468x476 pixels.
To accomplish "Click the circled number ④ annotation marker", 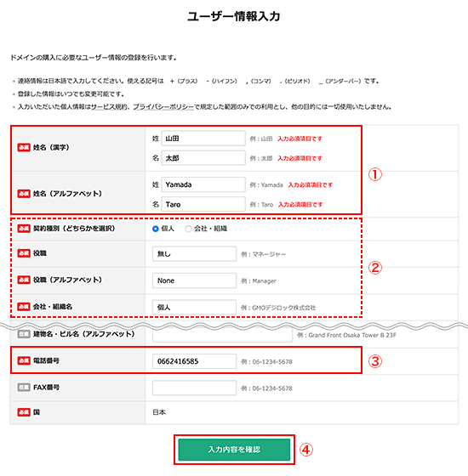I will [x=306, y=450].
